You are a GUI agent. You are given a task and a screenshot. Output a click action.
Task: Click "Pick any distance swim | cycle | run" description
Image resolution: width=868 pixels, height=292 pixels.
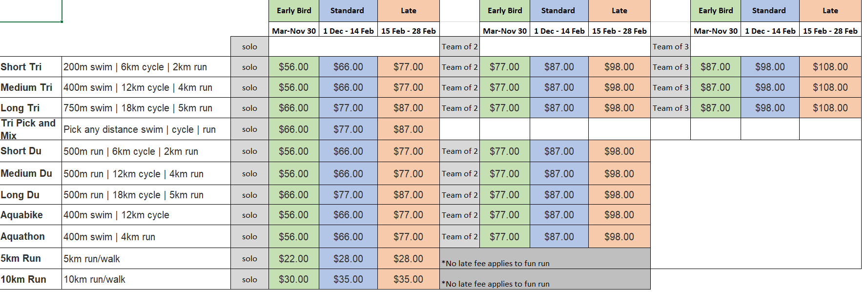click(x=140, y=129)
